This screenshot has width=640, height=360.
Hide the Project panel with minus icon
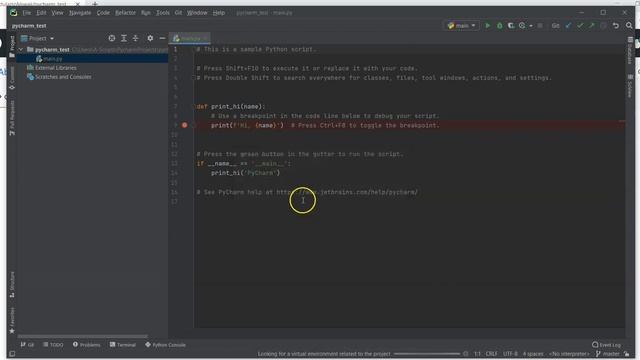[x=162, y=38]
